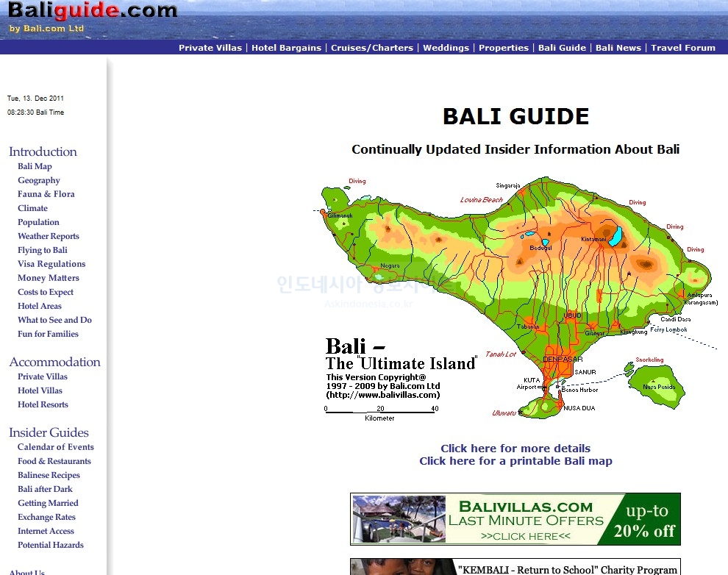The image size is (728, 575).
Task: Open the Private Villas top menu item
Action: click(210, 48)
